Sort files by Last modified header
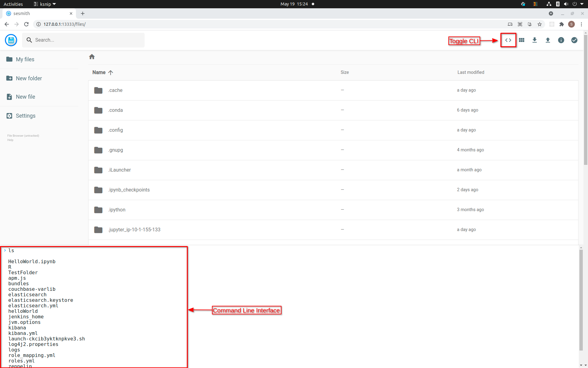 [471, 72]
